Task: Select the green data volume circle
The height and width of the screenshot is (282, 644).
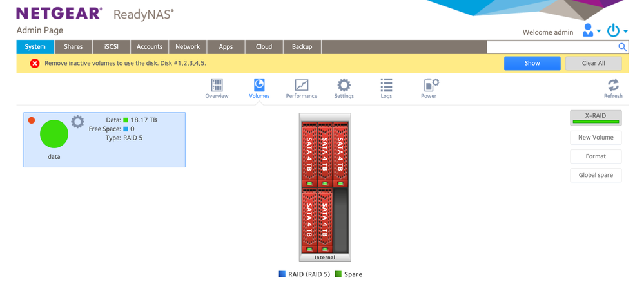Action: [54, 134]
